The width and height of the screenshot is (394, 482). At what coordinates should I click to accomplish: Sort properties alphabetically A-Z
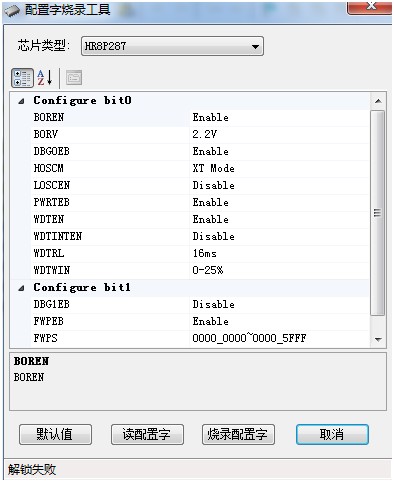coord(45,78)
